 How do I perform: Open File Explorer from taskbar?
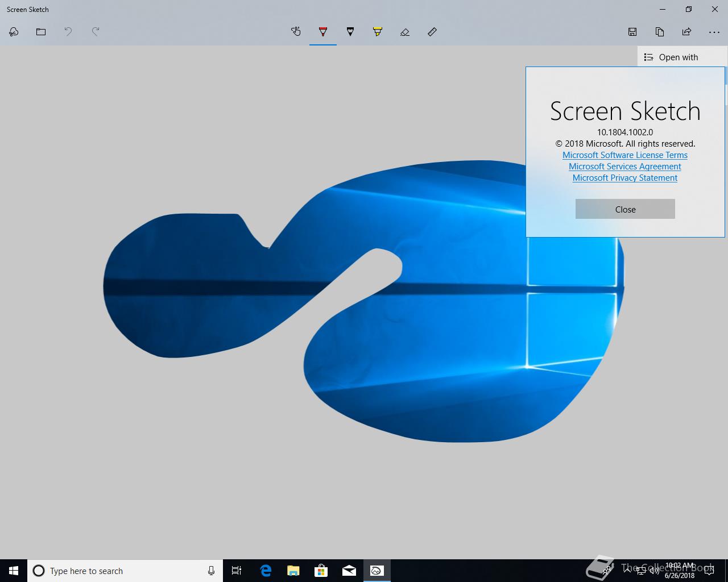293,571
